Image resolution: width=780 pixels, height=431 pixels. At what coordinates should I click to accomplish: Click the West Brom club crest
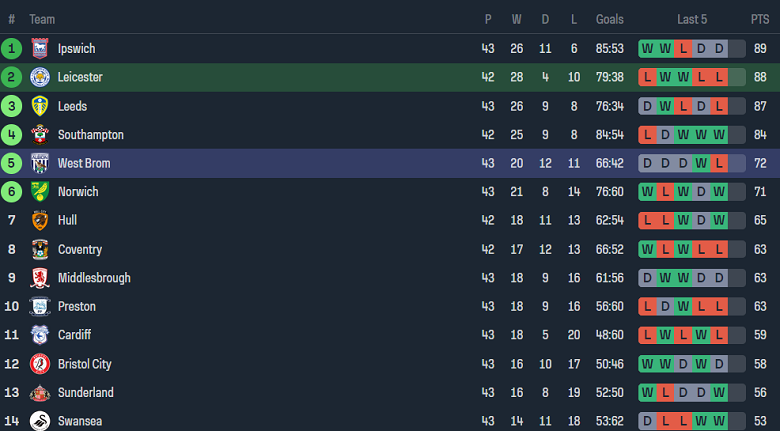click(x=40, y=163)
